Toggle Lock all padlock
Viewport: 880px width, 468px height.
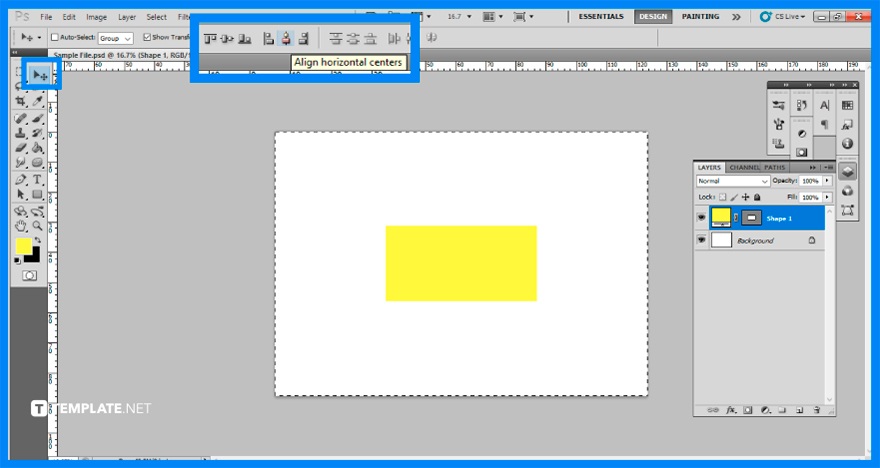pos(757,198)
